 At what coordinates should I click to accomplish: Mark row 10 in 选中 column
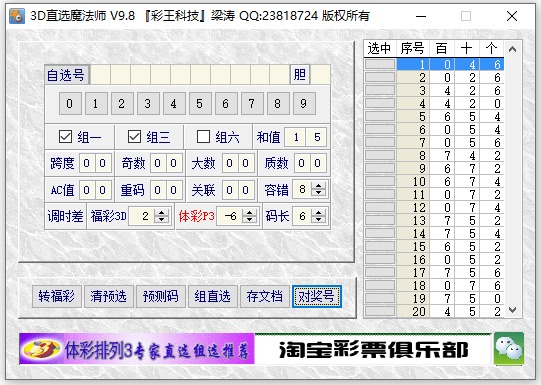click(x=380, y=181)
